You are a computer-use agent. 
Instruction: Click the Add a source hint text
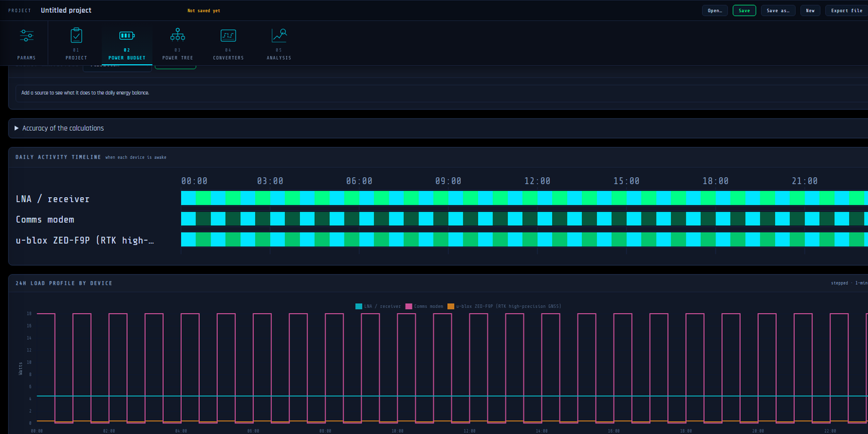point(85,93)
